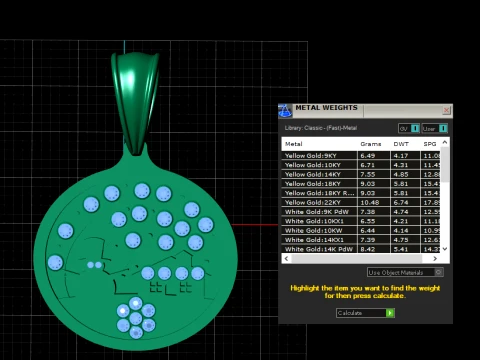Click the 7.38 grams value
The image size is (480, 360).
pyautogui.click(x=368, y=212)
